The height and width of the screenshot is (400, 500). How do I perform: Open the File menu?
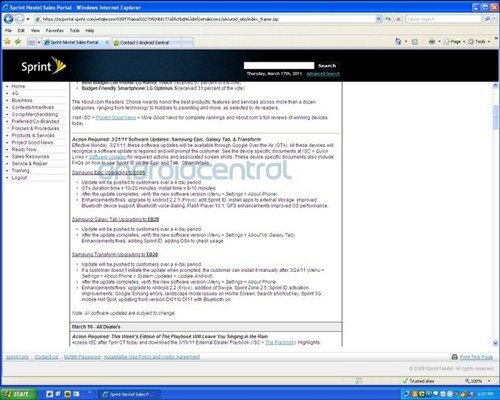9,31
